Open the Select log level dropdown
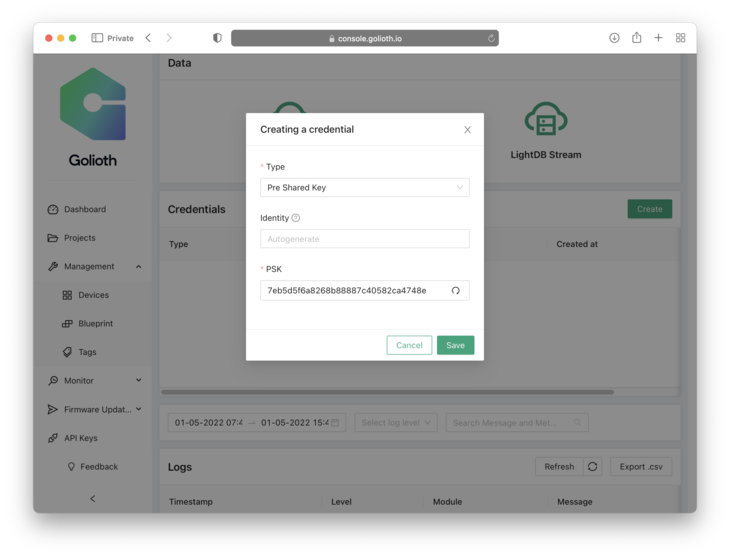 click(x=396, y=423)
